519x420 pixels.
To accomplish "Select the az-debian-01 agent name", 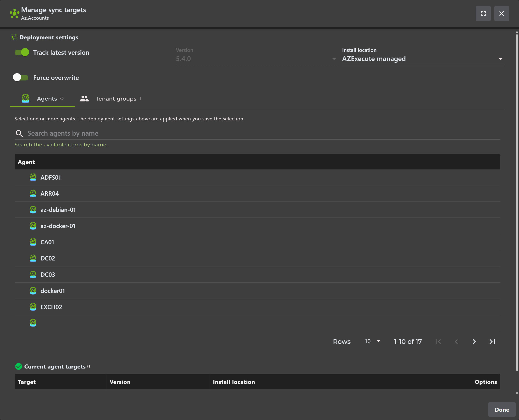I will [58, 210].
